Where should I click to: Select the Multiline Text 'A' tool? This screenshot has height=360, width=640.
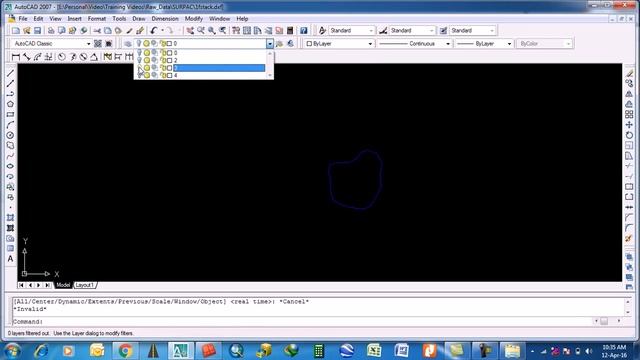pos(10,259)
